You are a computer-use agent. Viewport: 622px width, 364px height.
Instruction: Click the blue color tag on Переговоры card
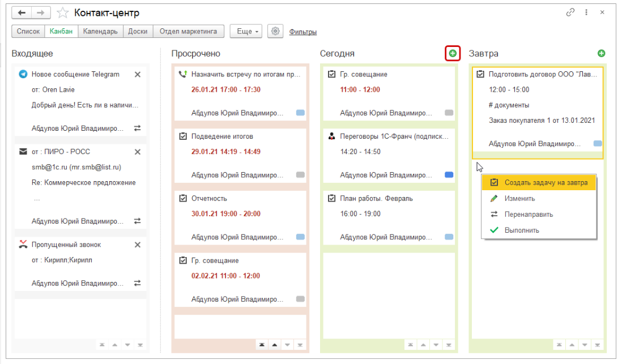tap(449, 175)
